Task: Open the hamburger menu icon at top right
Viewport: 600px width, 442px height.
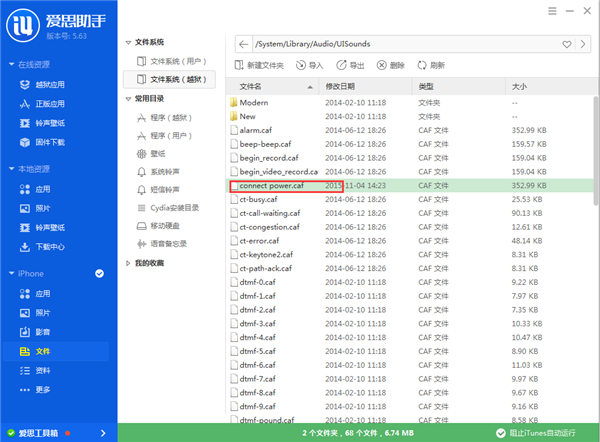Action: point(552,11)
